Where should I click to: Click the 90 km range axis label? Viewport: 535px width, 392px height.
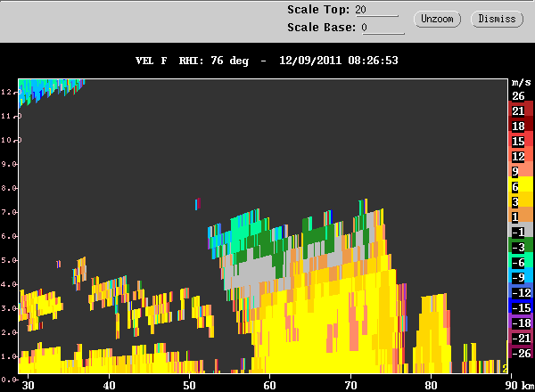(511, 385)
